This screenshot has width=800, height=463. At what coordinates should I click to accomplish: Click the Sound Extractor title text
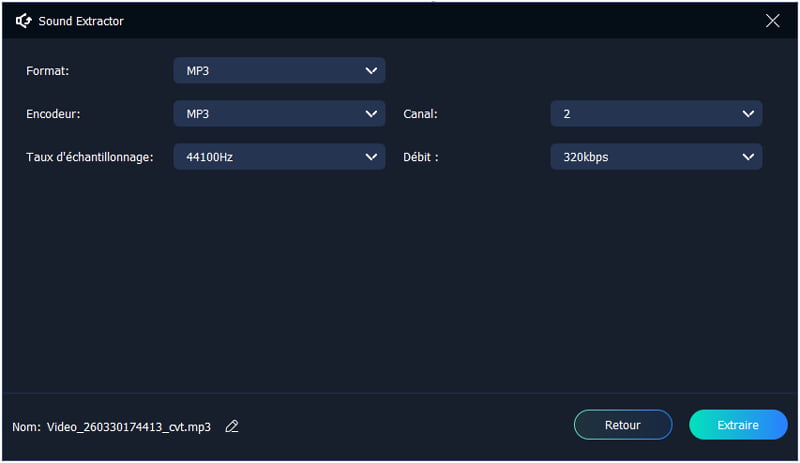tap(82, 21)
